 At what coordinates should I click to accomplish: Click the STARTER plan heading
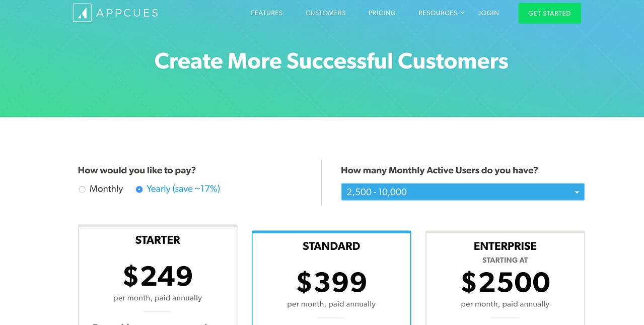point(157,240)
